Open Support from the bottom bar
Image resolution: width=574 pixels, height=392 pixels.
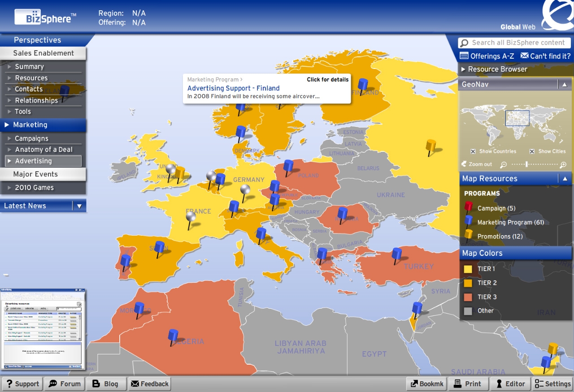tap(22, 384)
